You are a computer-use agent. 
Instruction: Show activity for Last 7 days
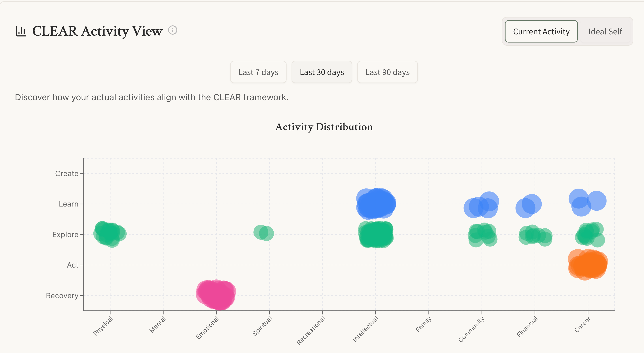258,72
